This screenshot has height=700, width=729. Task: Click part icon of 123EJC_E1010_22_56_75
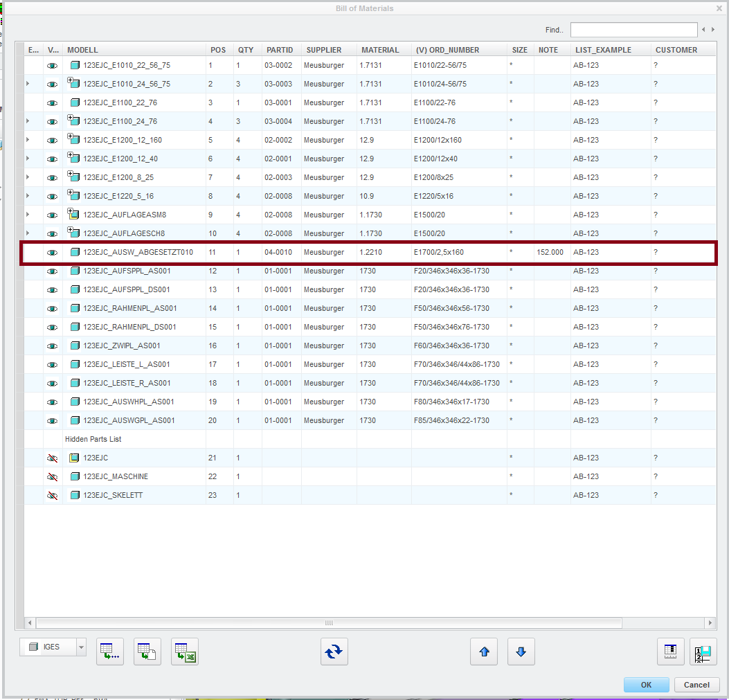click(x=74, y=65)
